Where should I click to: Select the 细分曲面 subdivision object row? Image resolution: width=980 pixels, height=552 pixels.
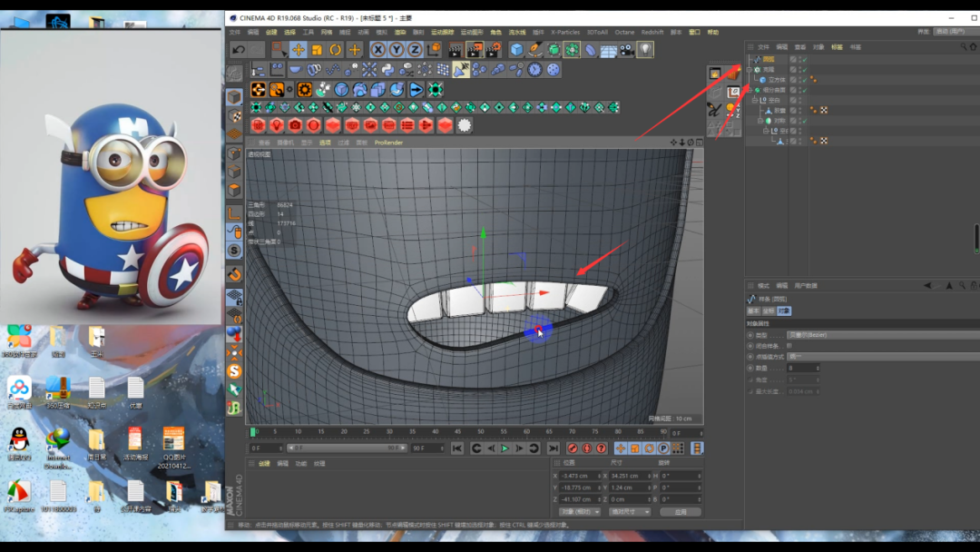(x=774, y=89)
